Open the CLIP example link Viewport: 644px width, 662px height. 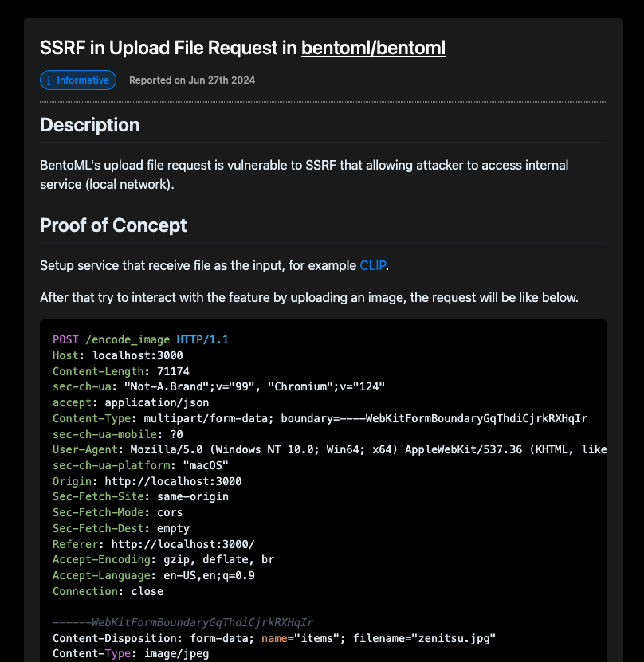click(x=373, y=265)
